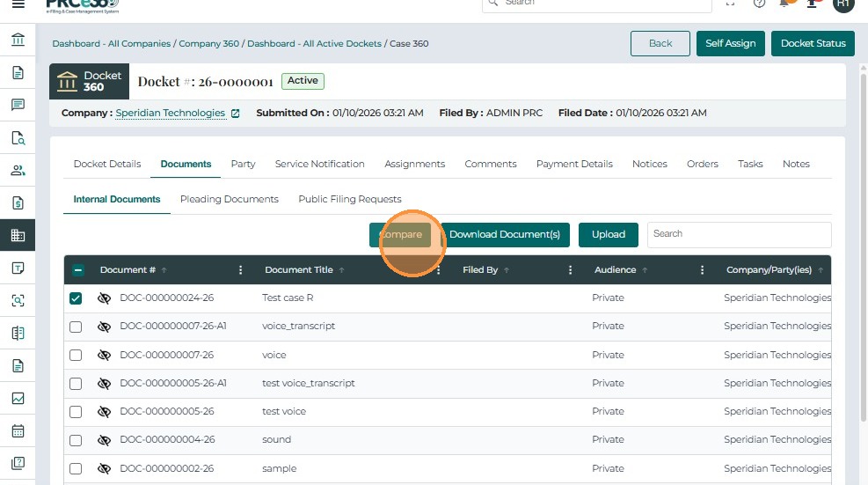This screenshot has width=868, height=485.
Task: Sort by Company/Party(ies) arrow
Action: click(x=821, y=270)
